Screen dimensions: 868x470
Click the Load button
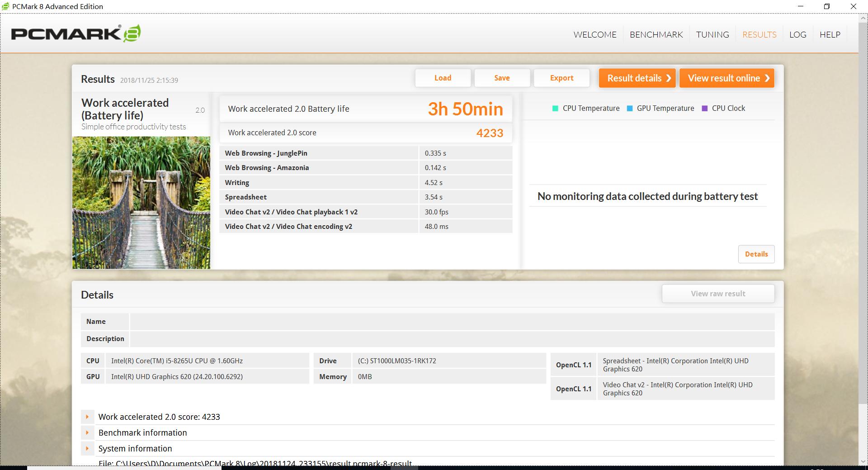tap(443, 78)
